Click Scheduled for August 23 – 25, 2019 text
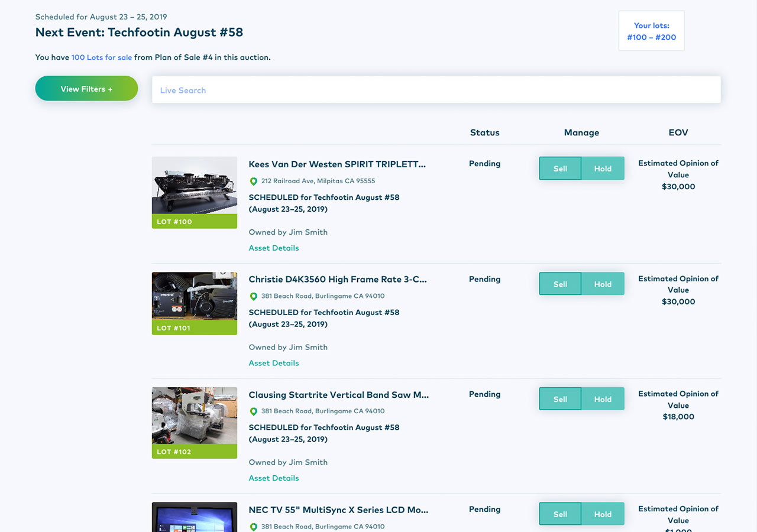This screenshot has width=757, height=532. point(101,17)
